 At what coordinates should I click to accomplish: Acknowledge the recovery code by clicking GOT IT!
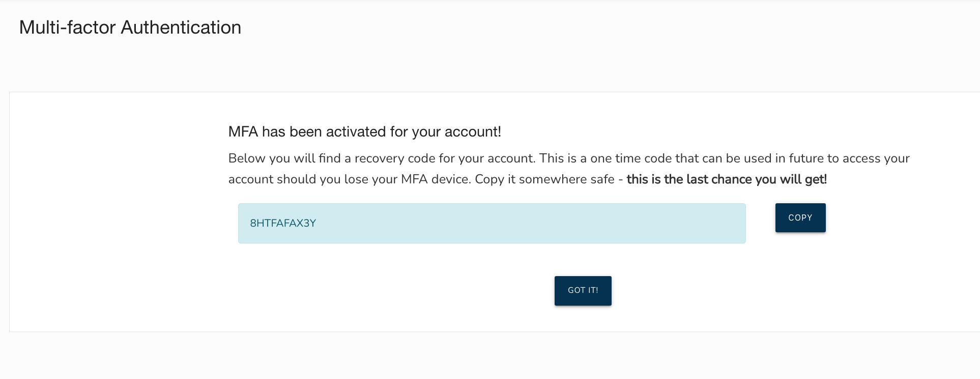583,290
